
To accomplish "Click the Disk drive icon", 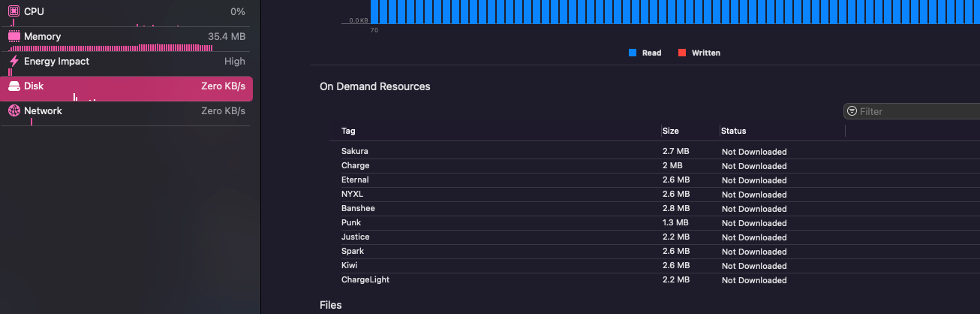I will [x=14, y=86].
